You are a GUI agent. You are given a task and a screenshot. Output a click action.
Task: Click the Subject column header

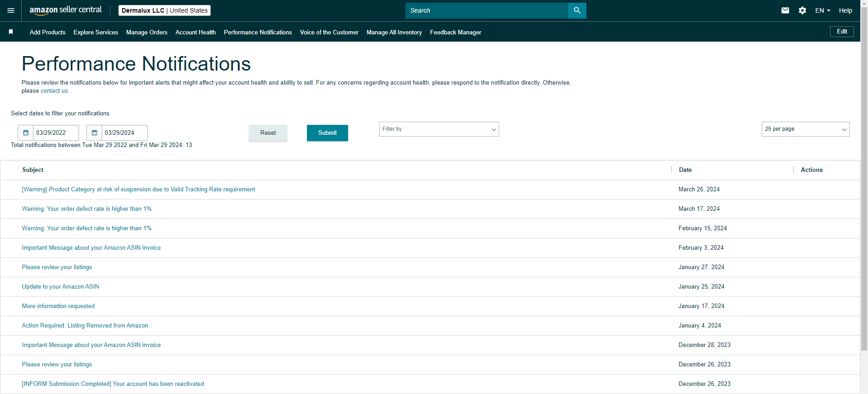[x=33, y=170]
